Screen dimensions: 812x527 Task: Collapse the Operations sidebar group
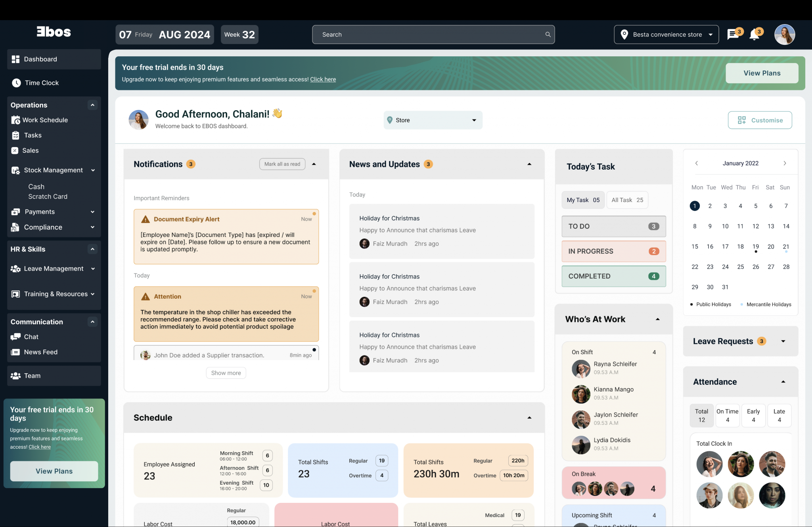(x=92, y=105)
